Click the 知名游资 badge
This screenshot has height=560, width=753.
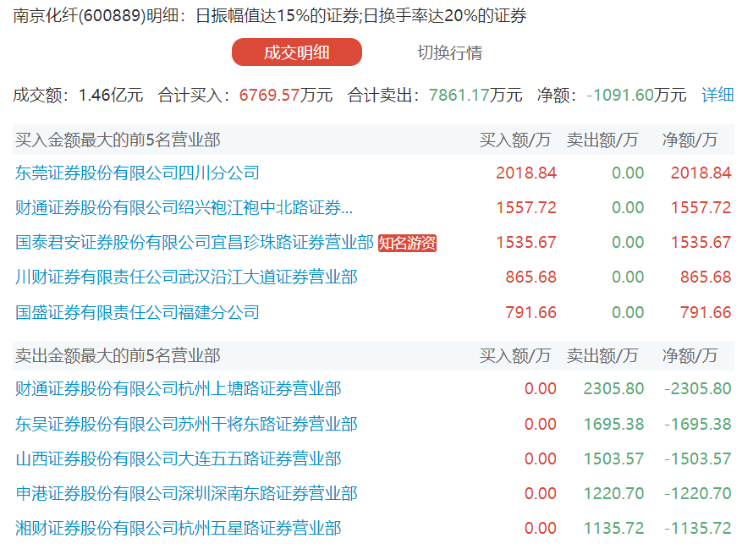point(407,243)
